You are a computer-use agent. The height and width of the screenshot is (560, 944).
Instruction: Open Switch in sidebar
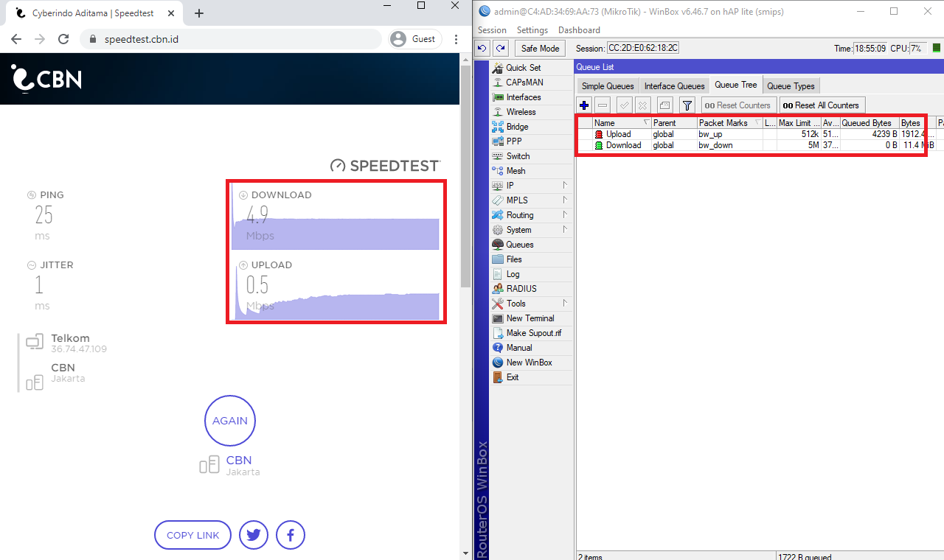[x=518, y=156]
